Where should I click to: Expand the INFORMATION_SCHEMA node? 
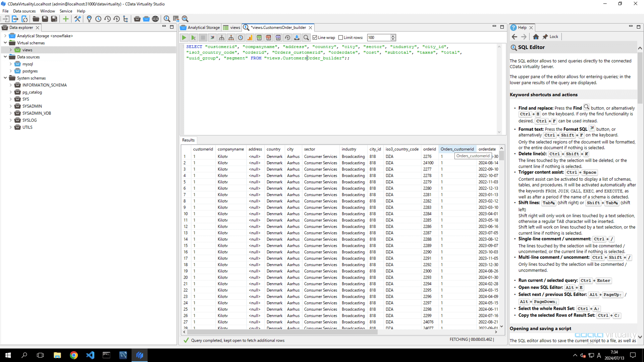10,85
